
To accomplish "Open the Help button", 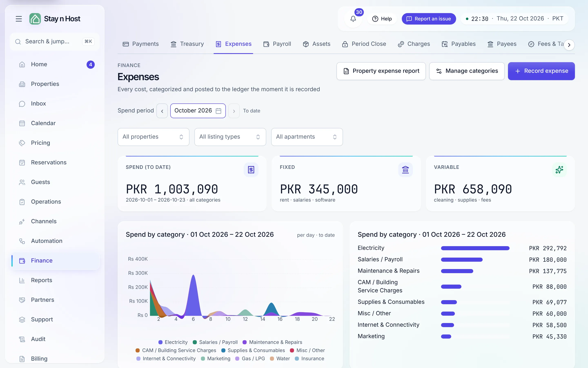I will [x=382, y=19].
